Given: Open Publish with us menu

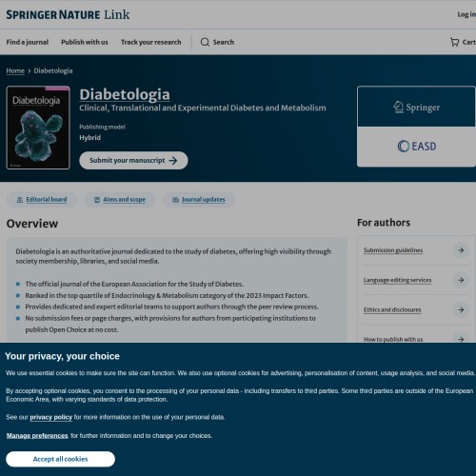Looking at the screenshot, I should [x=85, y=42].
